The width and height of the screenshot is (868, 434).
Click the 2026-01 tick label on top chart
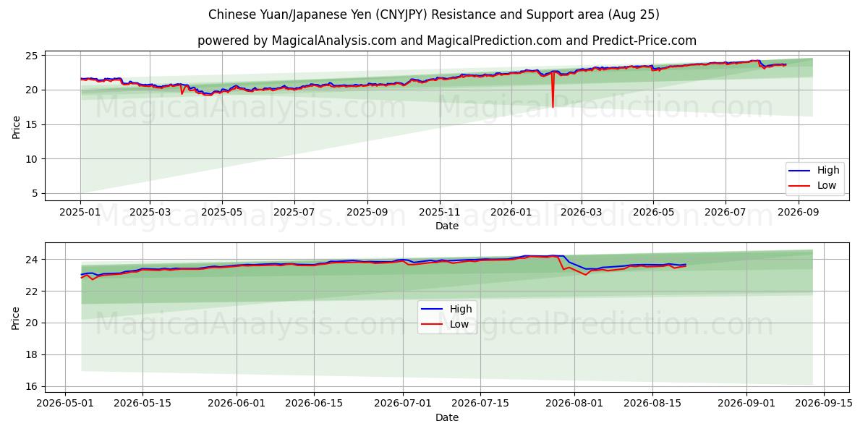[x=511, y=213]
